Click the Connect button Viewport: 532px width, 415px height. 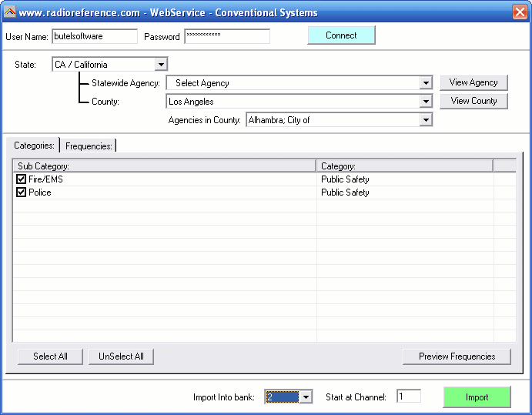pyautogui.click(x=341, y=35)
